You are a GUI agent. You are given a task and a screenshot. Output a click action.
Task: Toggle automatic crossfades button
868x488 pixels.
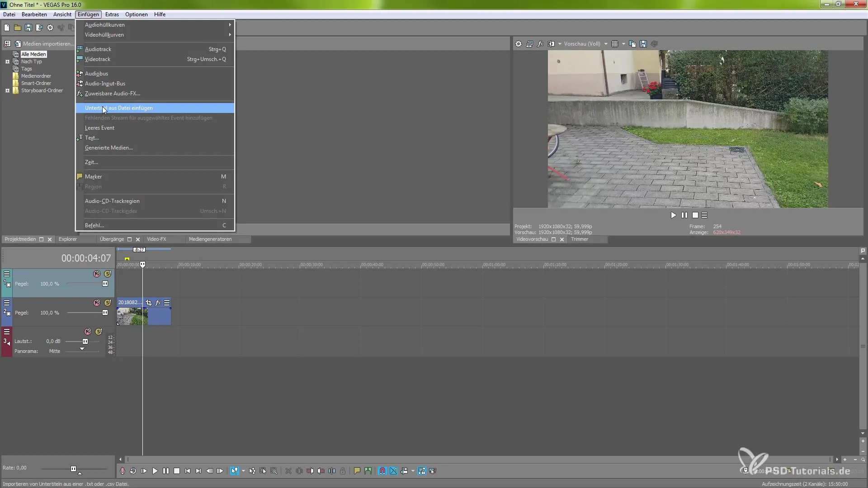coord(393,471)
